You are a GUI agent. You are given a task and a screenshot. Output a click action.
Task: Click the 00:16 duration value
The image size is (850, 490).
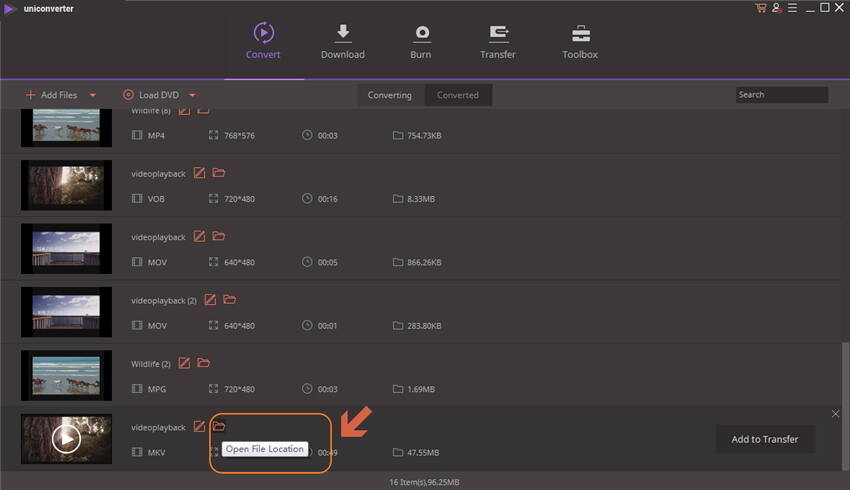click(327, 199)
